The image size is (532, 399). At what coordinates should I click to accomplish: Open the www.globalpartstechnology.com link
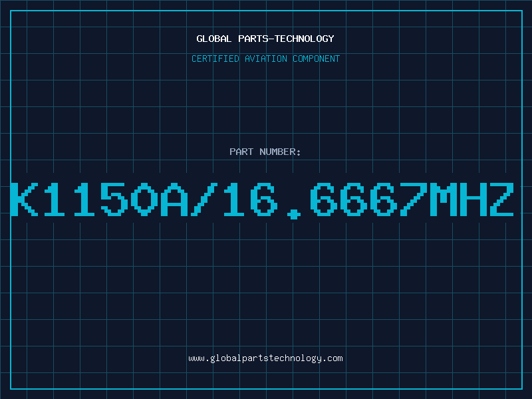pyautogui.click(x=265, y=358)
